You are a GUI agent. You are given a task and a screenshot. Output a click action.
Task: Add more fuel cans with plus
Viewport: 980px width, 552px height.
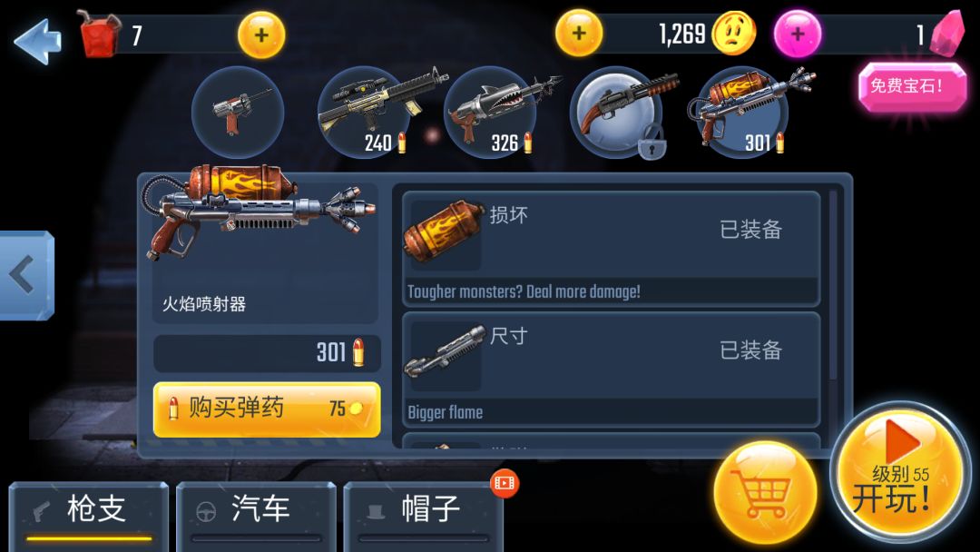[x=261, y=35]
